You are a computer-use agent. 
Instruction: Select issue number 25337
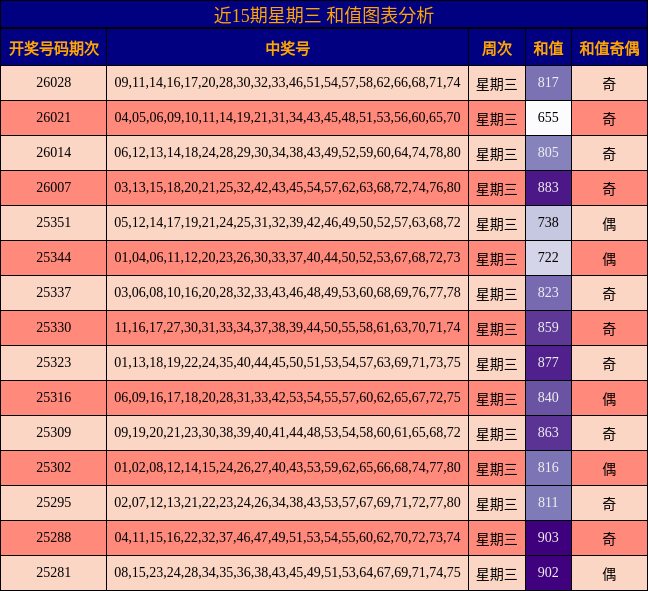tap(54, 293)
